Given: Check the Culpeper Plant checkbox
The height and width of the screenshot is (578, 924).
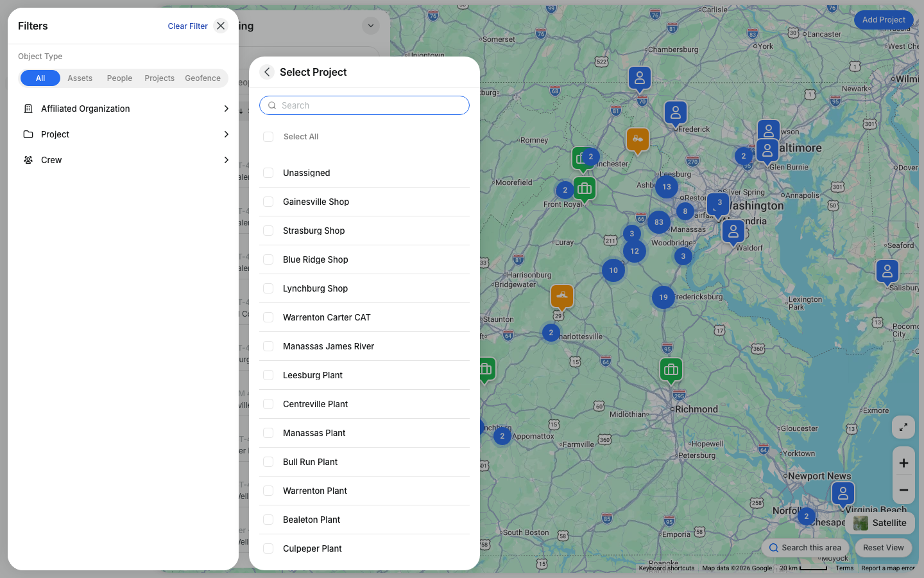Looking at the screenshot, I should 268,548.
